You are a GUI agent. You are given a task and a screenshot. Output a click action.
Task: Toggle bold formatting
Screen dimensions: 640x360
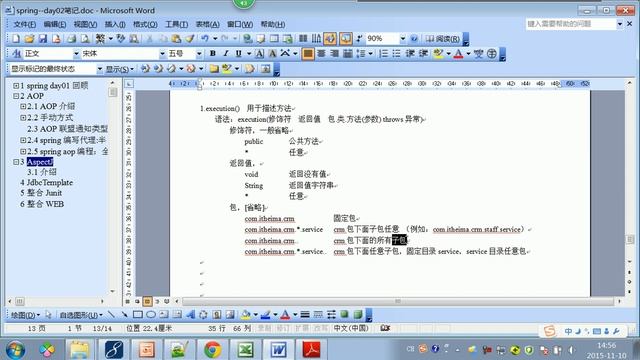click(x=213, y=53)
